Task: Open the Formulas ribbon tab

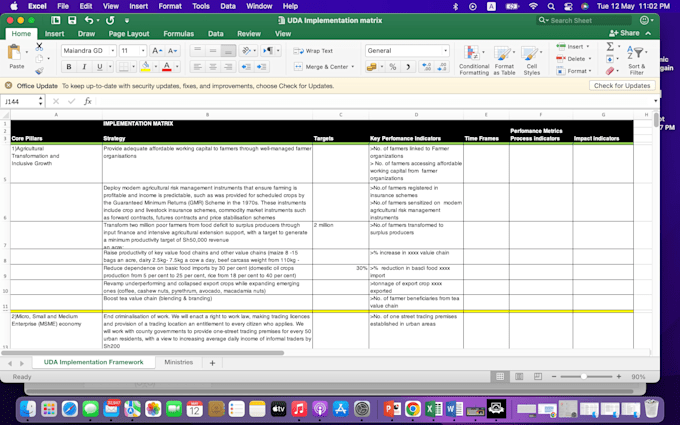Action: point(178,33)
